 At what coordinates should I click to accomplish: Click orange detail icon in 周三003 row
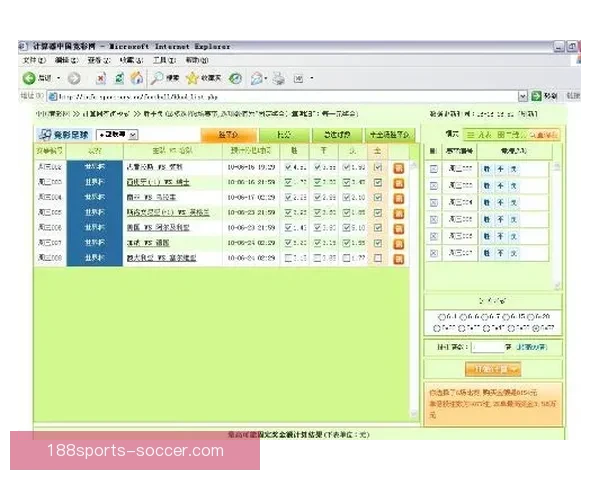[x=399, y=183]
